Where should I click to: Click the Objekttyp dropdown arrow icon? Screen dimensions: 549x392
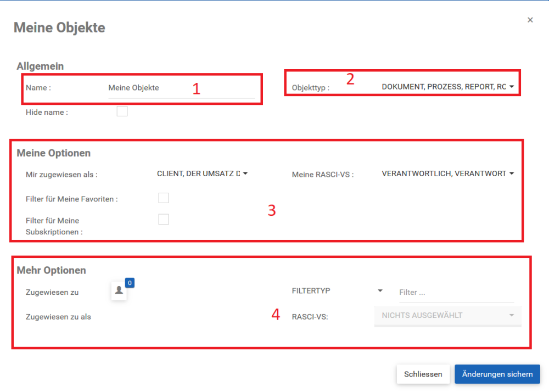tap(511, 87)
